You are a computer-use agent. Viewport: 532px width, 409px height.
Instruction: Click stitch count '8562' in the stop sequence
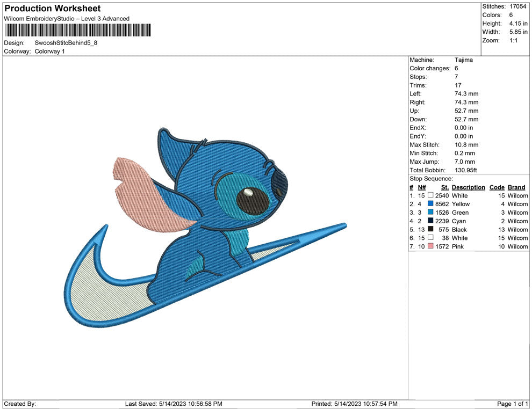point(442,204)
